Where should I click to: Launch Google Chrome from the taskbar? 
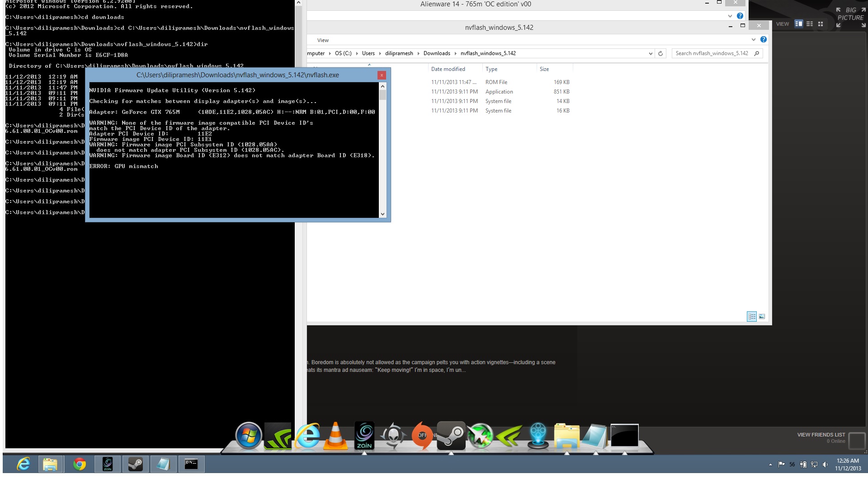coord(80,464)
